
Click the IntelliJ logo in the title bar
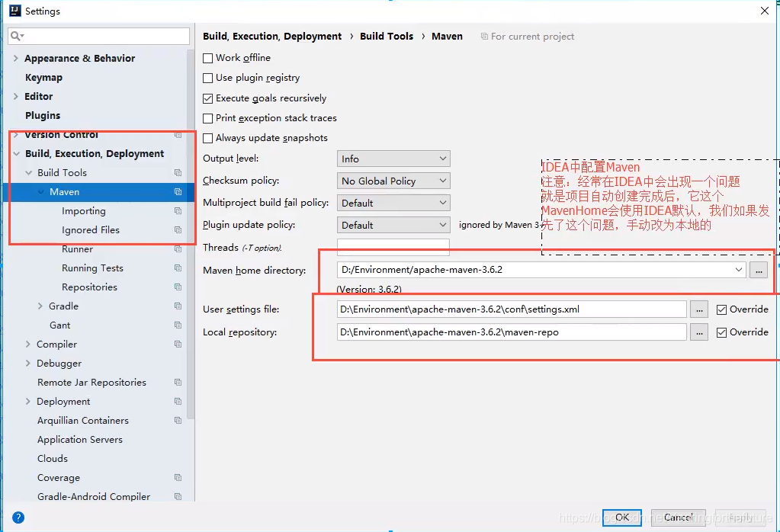[x=15, y=11]
